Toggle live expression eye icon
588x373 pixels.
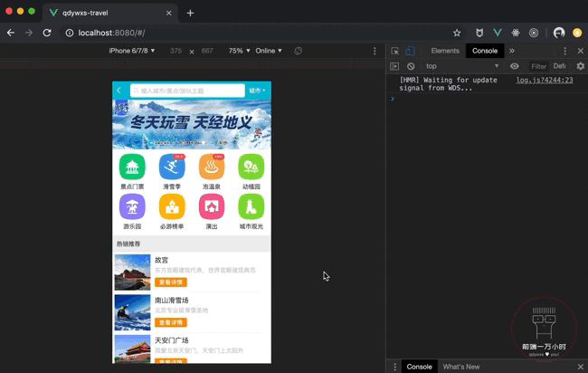pyautogui.click(x=515, y=66)
